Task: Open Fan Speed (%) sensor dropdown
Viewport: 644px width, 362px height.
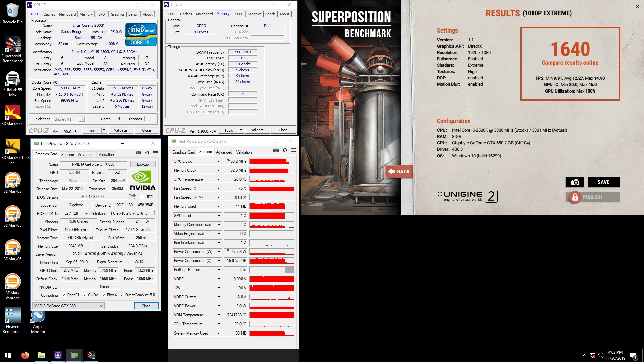Action: coord(219,188)
